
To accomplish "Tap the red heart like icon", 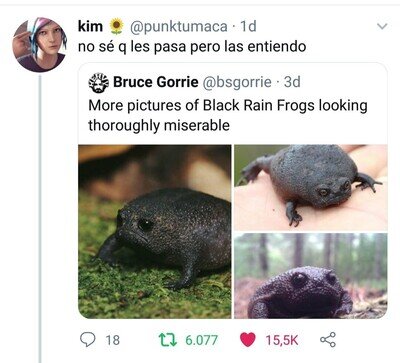I will 248,340.
